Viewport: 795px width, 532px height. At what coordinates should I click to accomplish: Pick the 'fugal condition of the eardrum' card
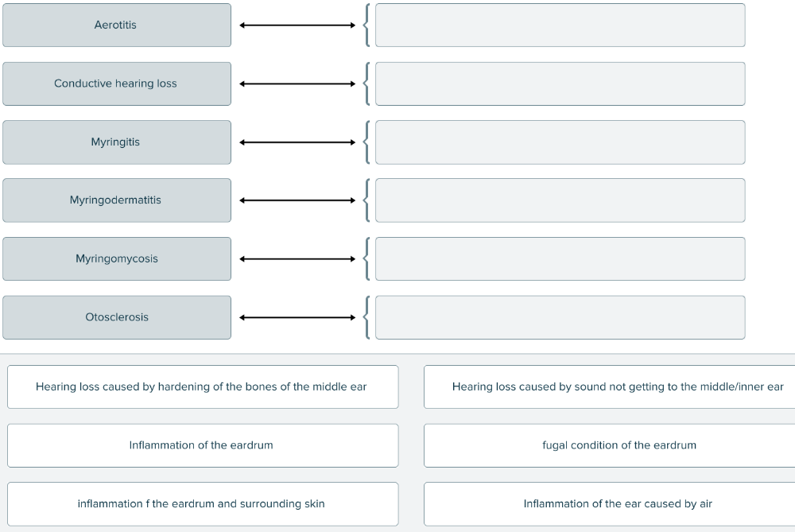click(x=617, y=445)
